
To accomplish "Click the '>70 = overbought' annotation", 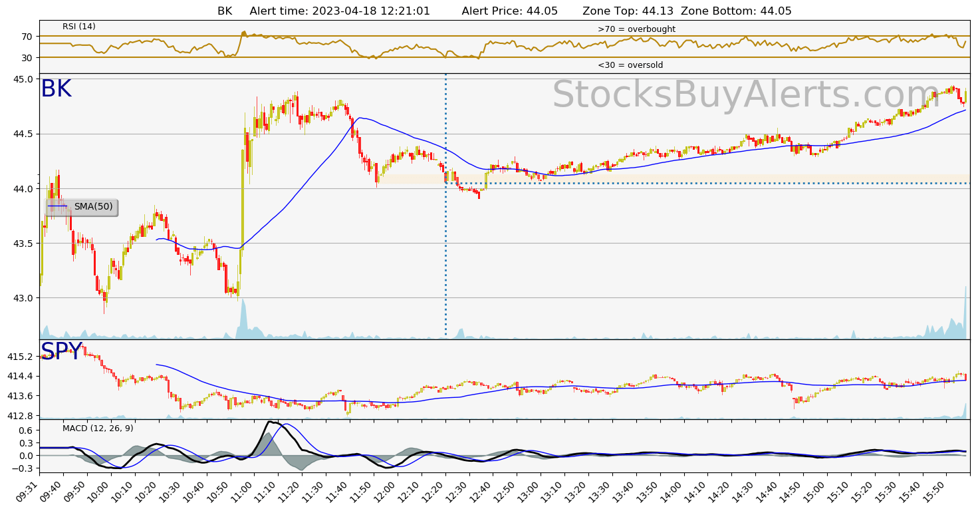I will (636, 29).
